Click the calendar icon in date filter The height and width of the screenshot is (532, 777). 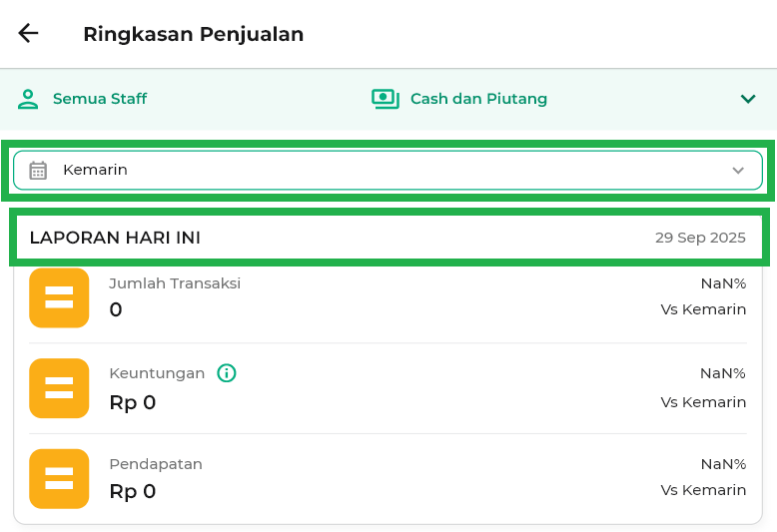(38, 170)
